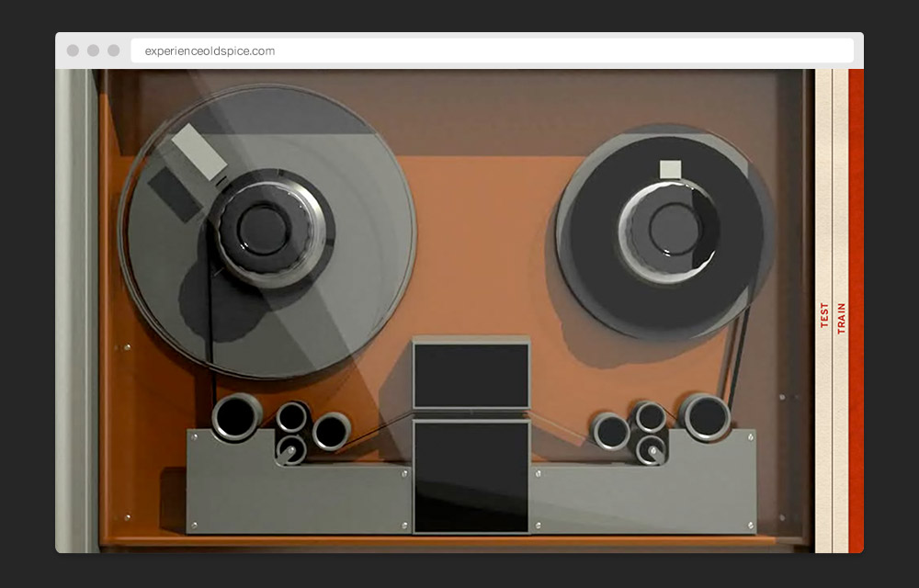The image size is (919, 588).
Task: Click the white label on left reel
Action: 199,151
